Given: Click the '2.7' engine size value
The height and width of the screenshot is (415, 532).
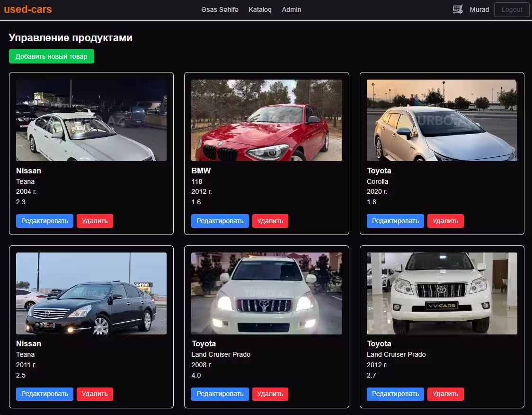Looking at the screenshot, I should [372, 375].
